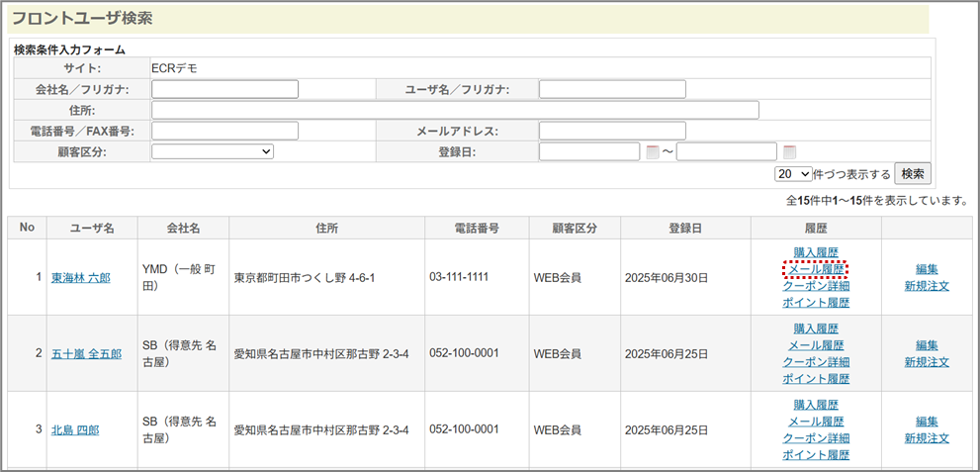Open the 20件 results-per-page dropdown
The width and height of the screenshot is (980, 472).
point(793,174)
